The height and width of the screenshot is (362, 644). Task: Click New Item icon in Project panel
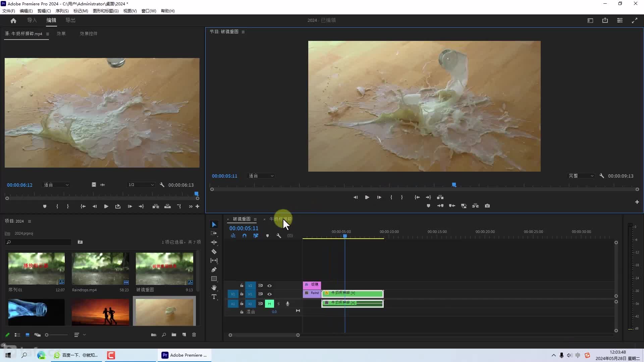[184, 335]
